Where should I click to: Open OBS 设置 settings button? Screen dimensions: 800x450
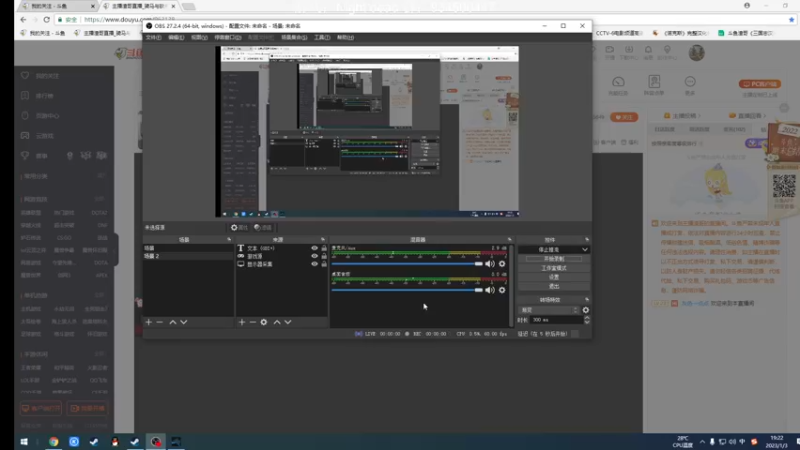coord(554,277)
